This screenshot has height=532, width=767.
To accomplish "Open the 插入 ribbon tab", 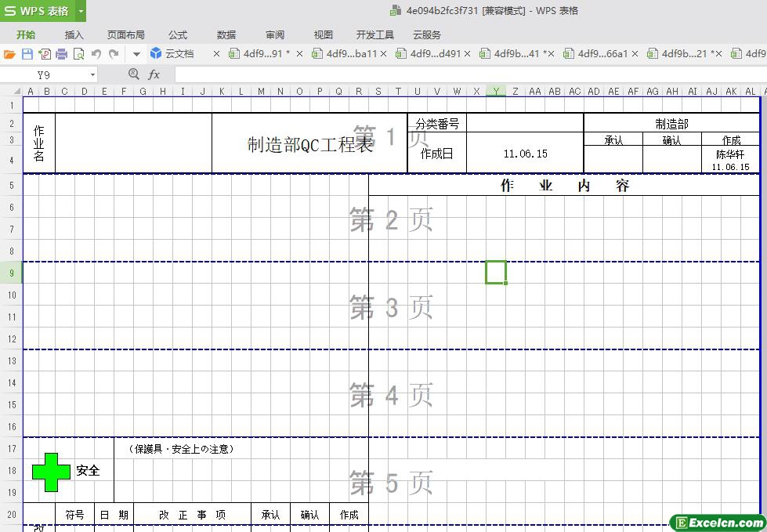I will click(x=74, y=34).
